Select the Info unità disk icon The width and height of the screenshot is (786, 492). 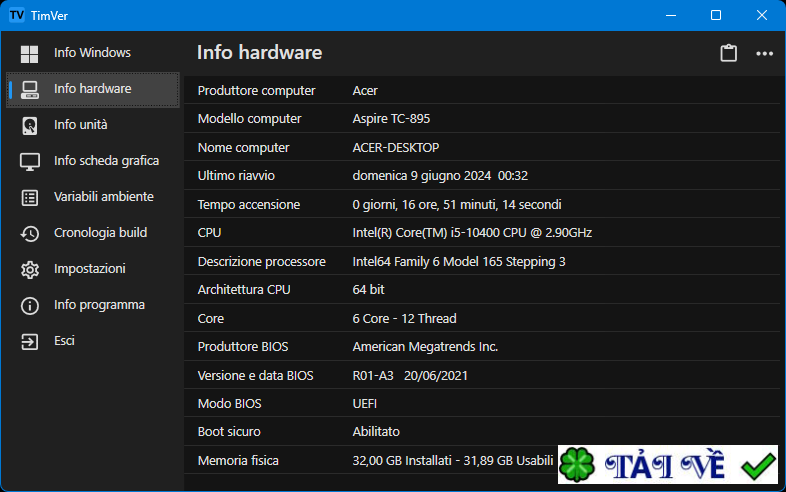pos(30,125)
